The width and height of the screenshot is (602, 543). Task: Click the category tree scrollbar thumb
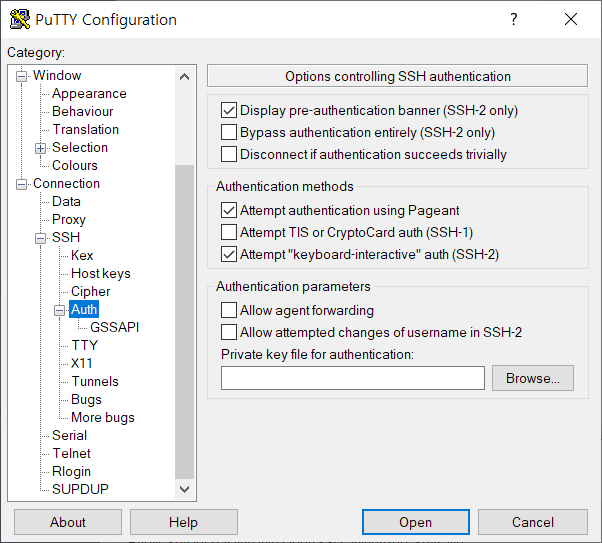[185, 322]
